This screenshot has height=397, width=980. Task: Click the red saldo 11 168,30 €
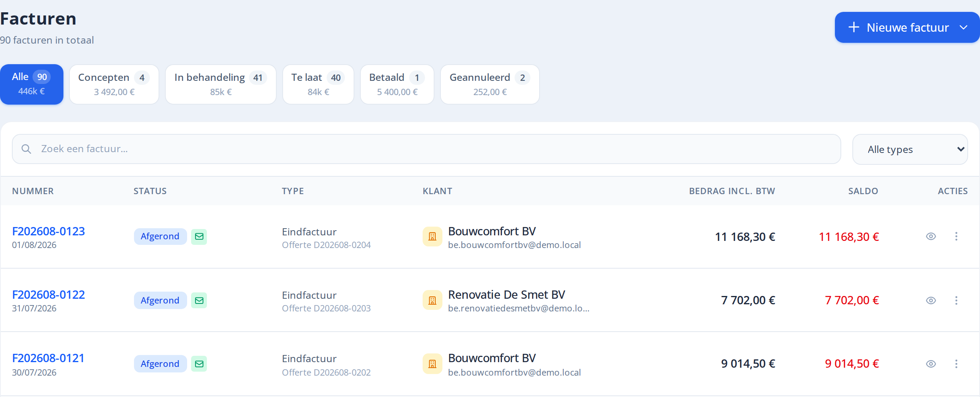click(849, 237)
